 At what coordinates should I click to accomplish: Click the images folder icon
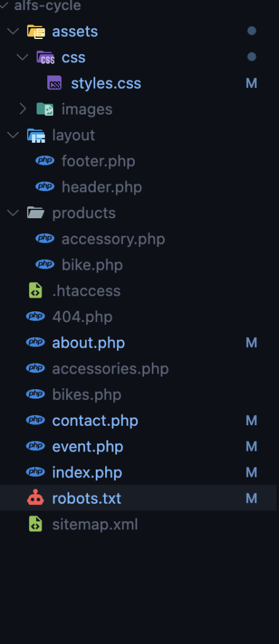pyautogui.click(x=45, y=109)
